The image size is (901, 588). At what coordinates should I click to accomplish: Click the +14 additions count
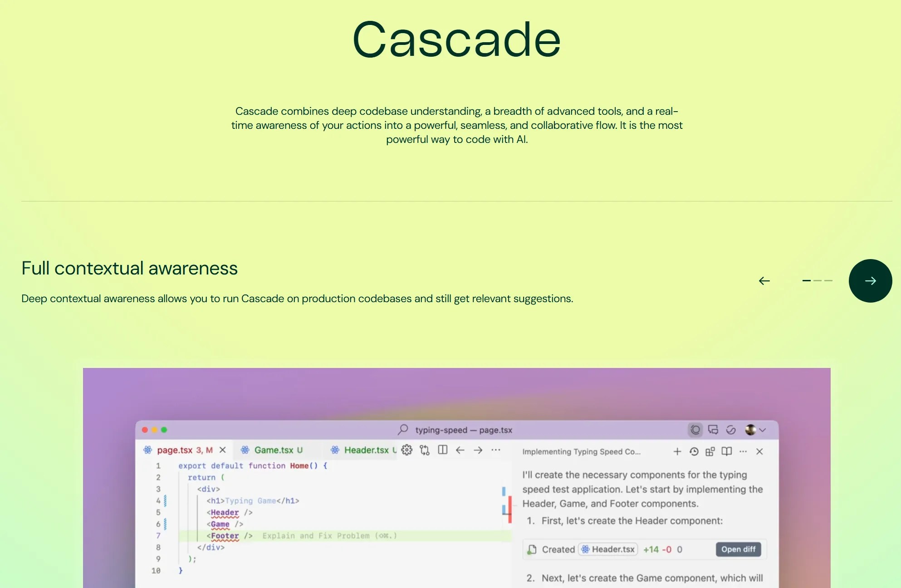pyautogui.click(x=651, y=549)
